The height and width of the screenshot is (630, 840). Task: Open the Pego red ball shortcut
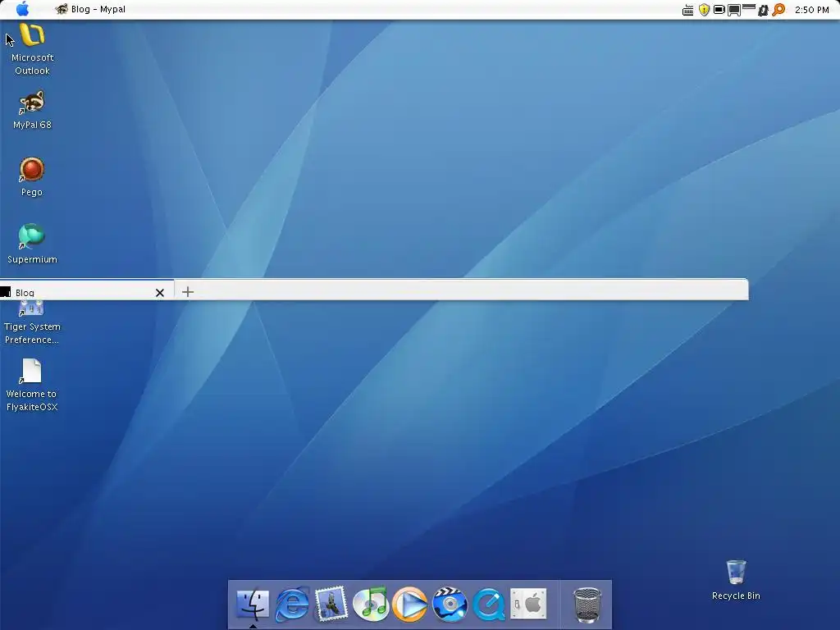(32, 177)
